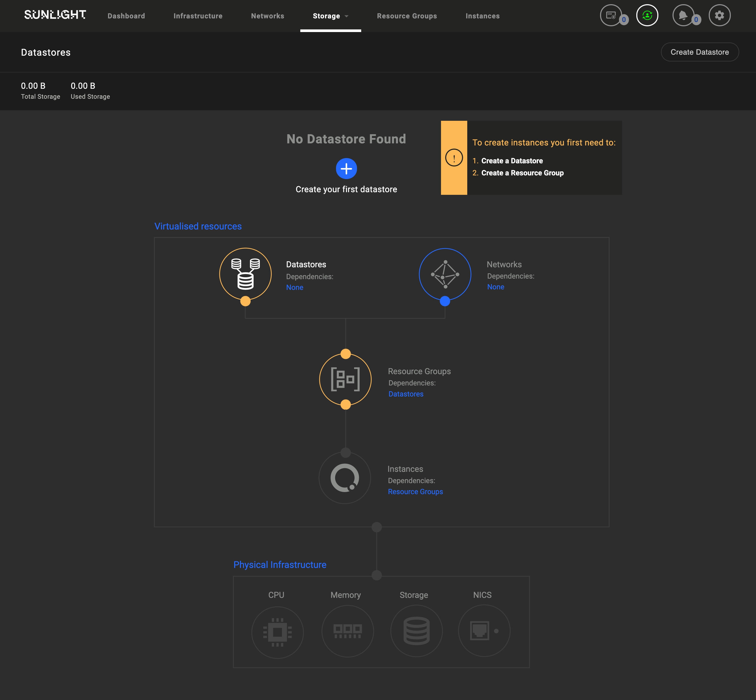This screenshot has height=700, width=756.
Task: Click 'Create your first datastore' text
Action: 346,189
